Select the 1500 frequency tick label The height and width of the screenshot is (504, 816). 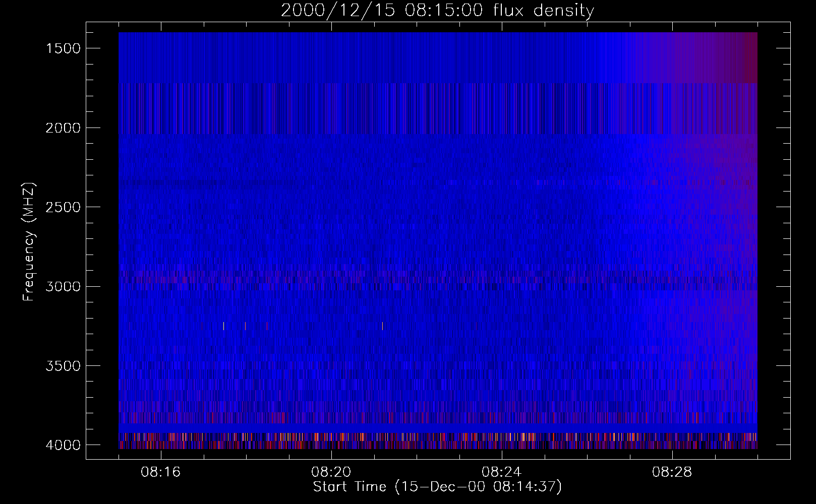[63, 48]
